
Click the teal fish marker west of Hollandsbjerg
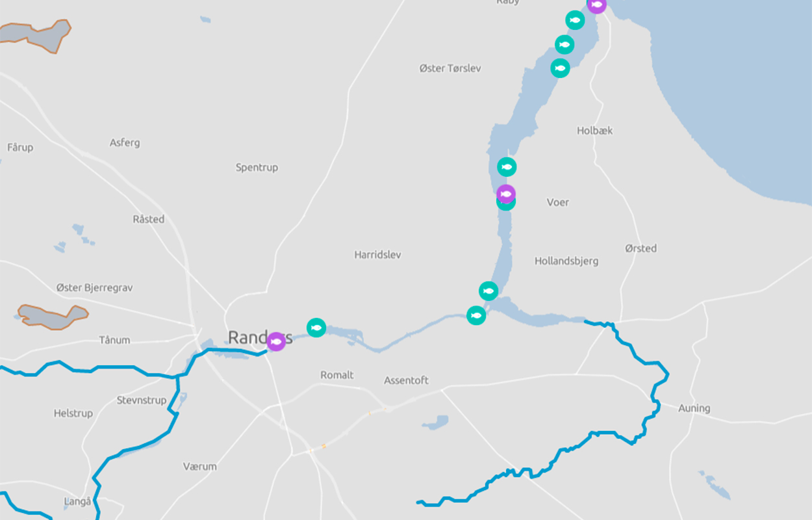click(x=488, y=291)
